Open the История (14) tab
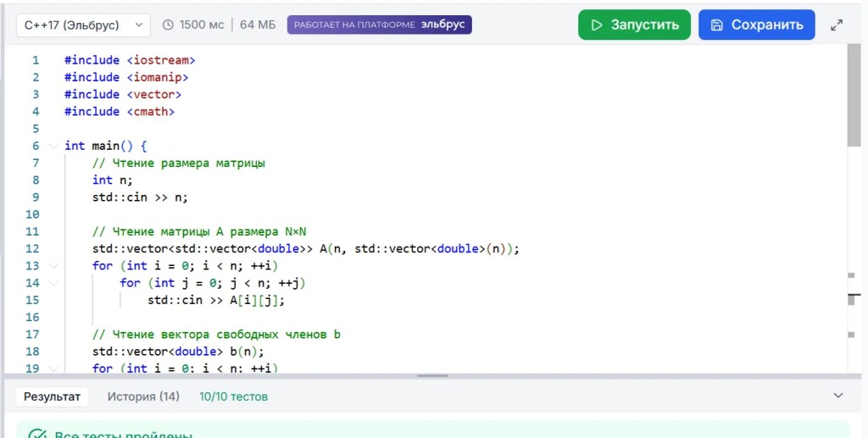This screenshot has height=438, width=868. [143, 396]
